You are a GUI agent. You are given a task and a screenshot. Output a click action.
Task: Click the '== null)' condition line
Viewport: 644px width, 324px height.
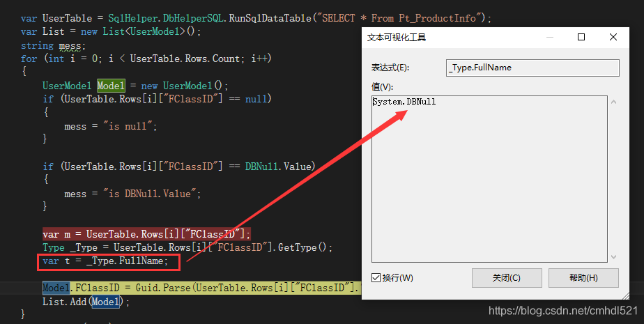(x=158, y=99)
